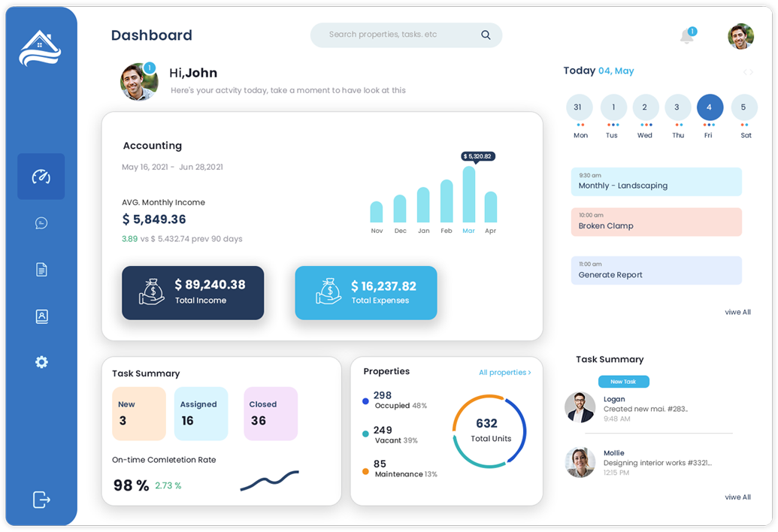Select Friday the 4th in the date strip
This screenshot has width=778, height=532.
[709, 107]
